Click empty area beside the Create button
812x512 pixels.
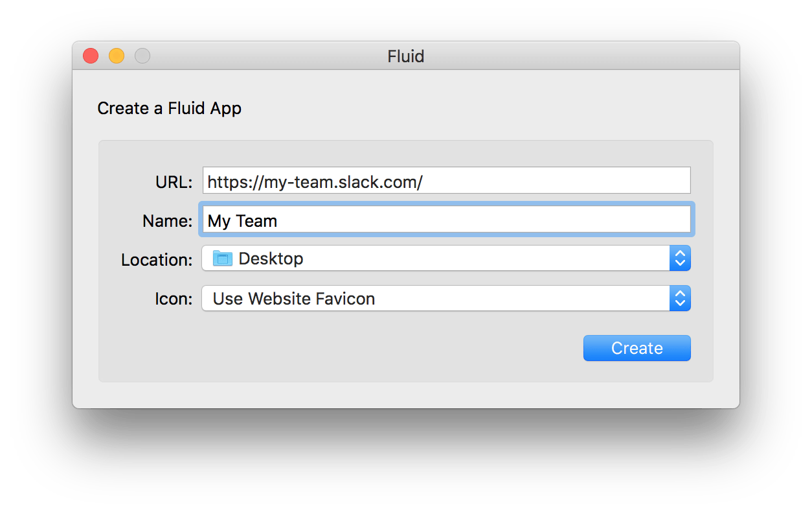tap(389, 349)
